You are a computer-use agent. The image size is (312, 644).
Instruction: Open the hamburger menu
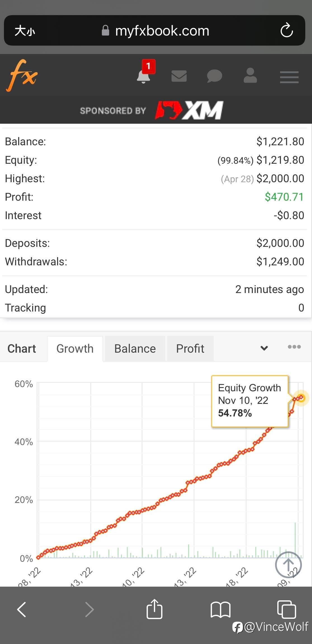coord(289,77)
